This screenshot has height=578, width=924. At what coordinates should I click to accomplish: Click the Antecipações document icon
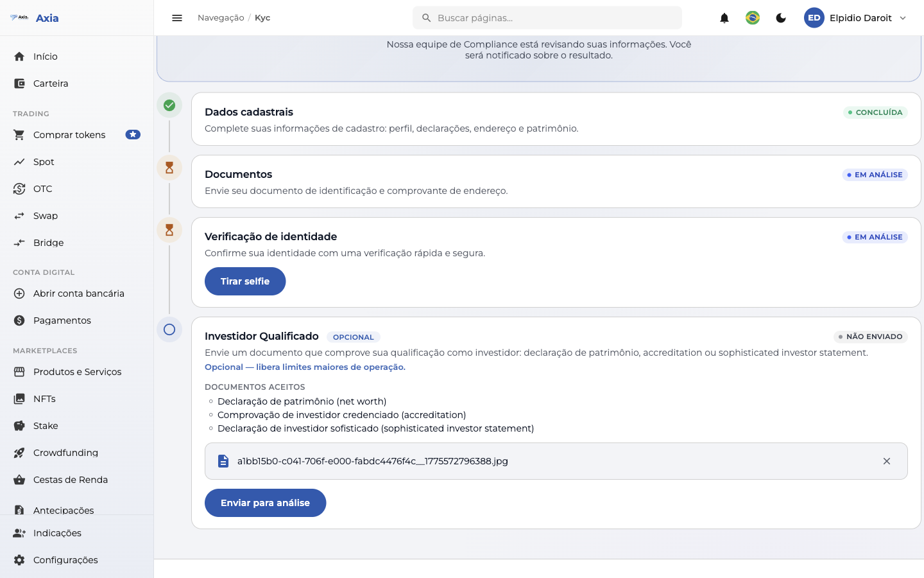[19, 510]
